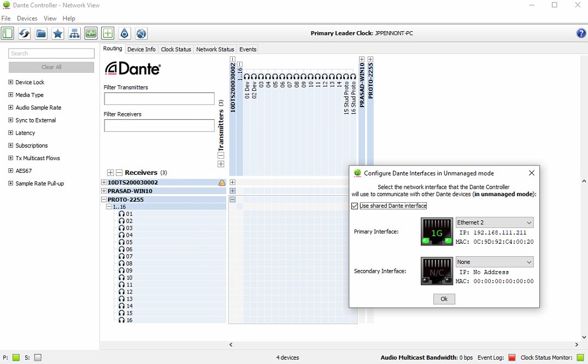The height and width of the screenshot is (364, 588).
Task: Focus the Filter Receivers input field
Action: [x=160, y=126]
